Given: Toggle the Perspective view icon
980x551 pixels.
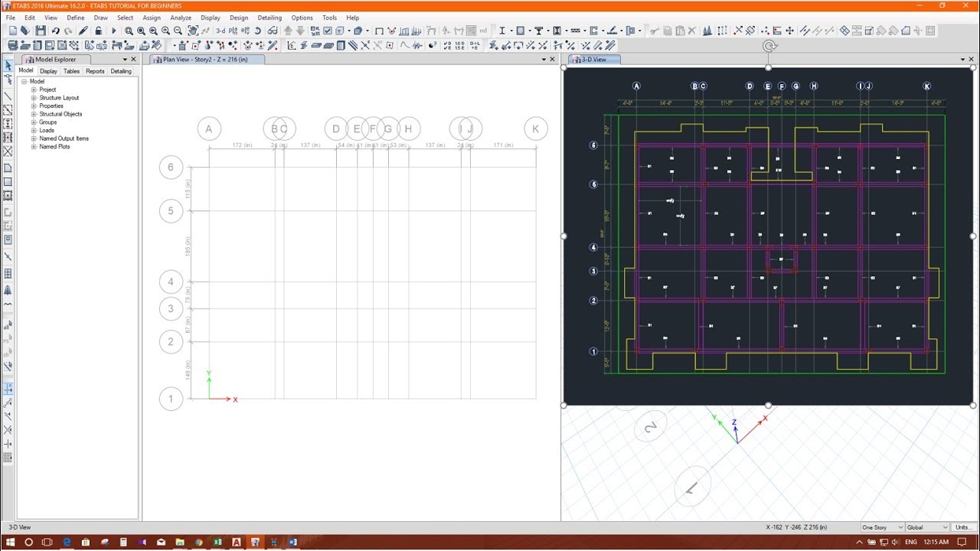Looking at the screenshot, I should 273,31.
